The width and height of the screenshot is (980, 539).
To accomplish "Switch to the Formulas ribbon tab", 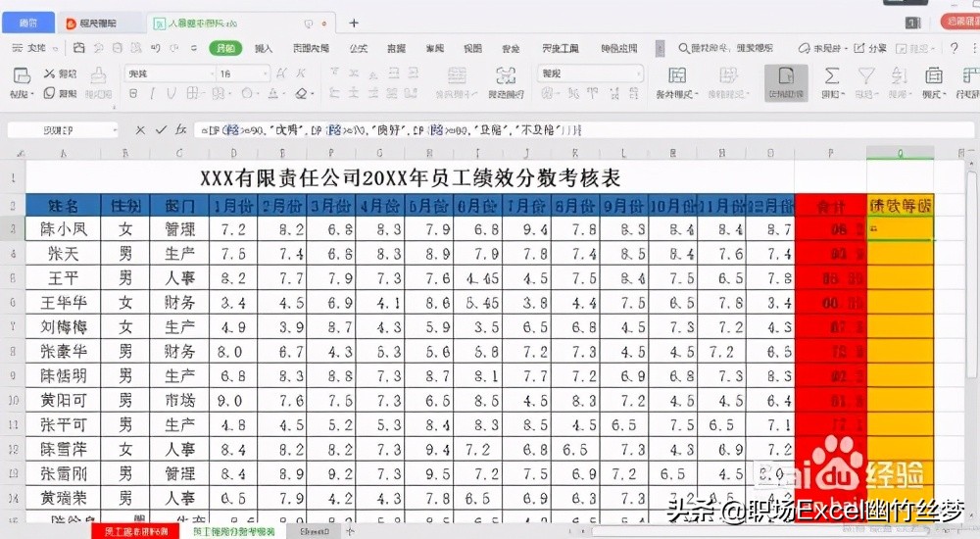I will point(358,48).
